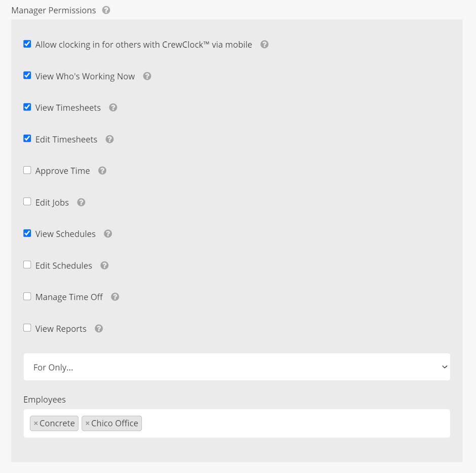Open Approve Time help tooltip icon

tap(102, 171)
